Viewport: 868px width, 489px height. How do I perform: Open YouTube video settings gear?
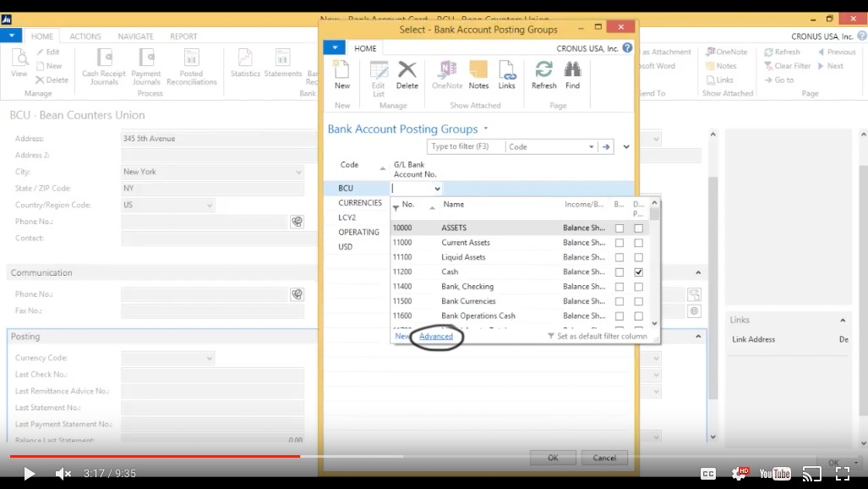coord(740,473)
